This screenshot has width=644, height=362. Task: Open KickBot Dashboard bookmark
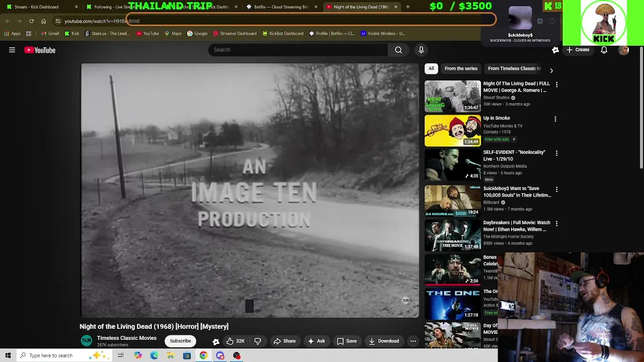point(282,34)
